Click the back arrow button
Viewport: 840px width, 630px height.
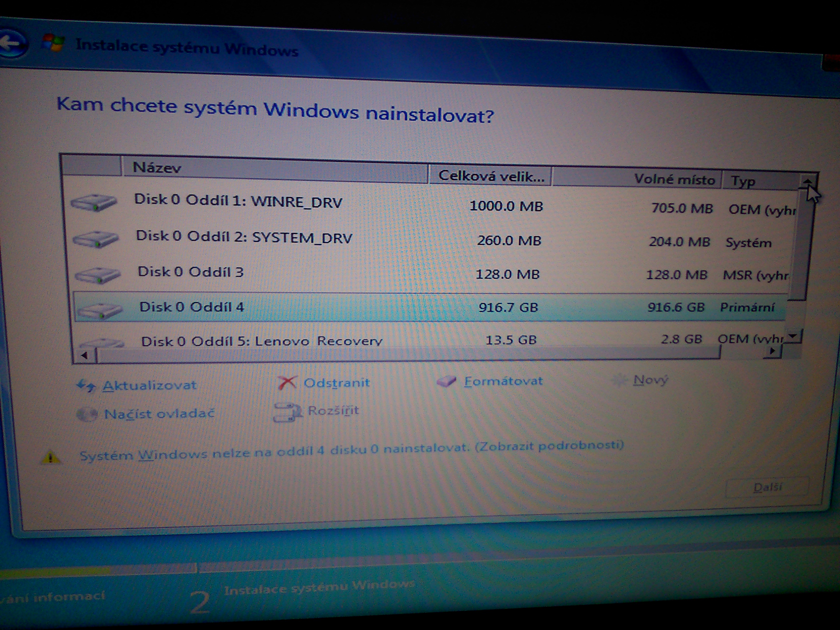pos(12,43)
